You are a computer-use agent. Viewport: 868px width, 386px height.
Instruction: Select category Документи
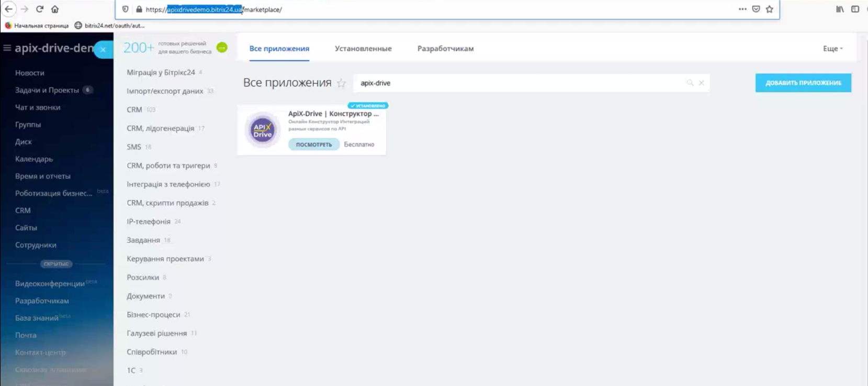[x=145, y=296]
